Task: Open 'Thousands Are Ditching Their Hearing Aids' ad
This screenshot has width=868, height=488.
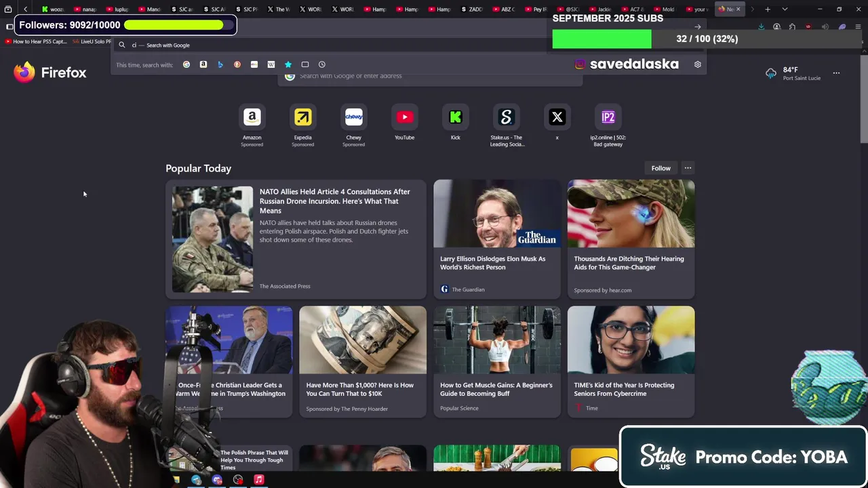Action: (x=631, y=239)
